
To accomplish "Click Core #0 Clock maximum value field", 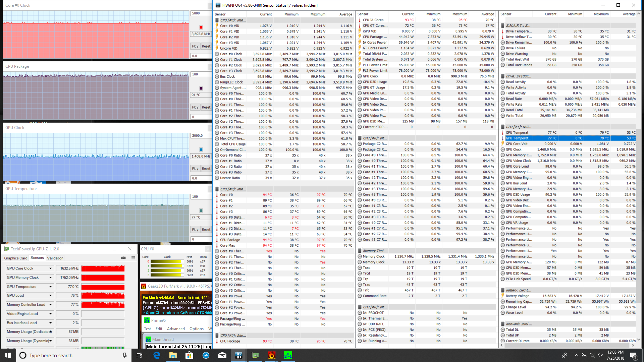I will pyautogui.click(x=201, y=13).
